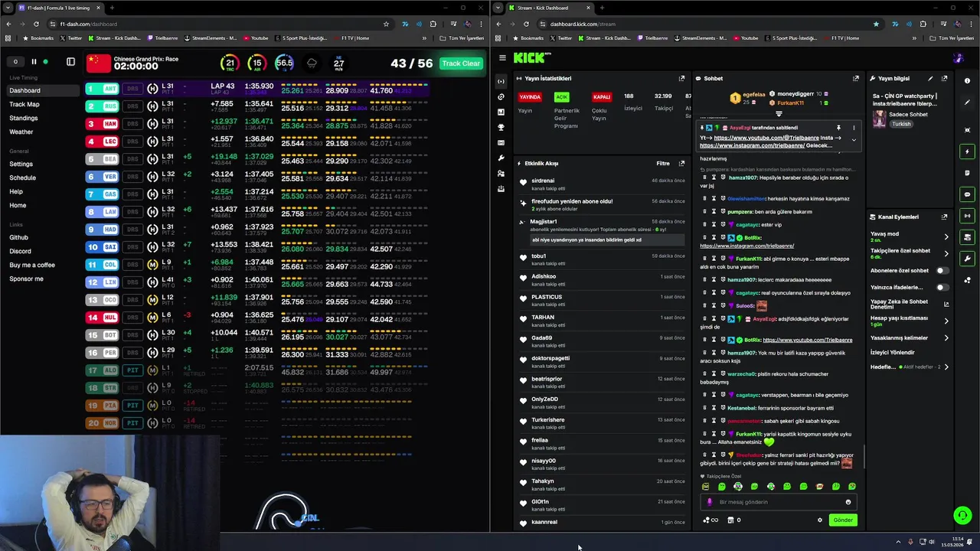Click the info icon in right Kick rail
The width and height of the screenshot is (980, 551).
[968, 81]
